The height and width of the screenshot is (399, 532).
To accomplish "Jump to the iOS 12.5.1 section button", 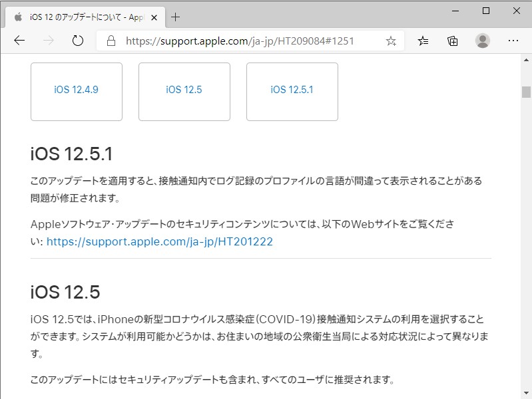I will (292, 92).
